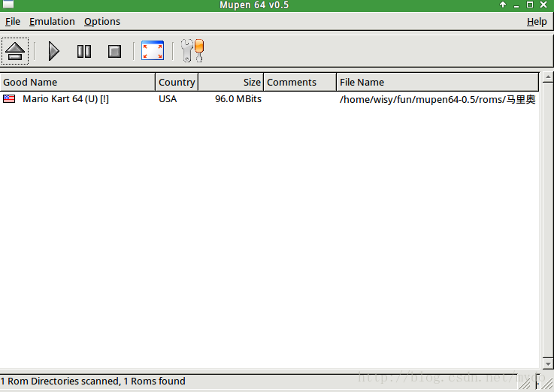Open the Help menu
This screenshot has height=392, width=554.
pos(537,22)
